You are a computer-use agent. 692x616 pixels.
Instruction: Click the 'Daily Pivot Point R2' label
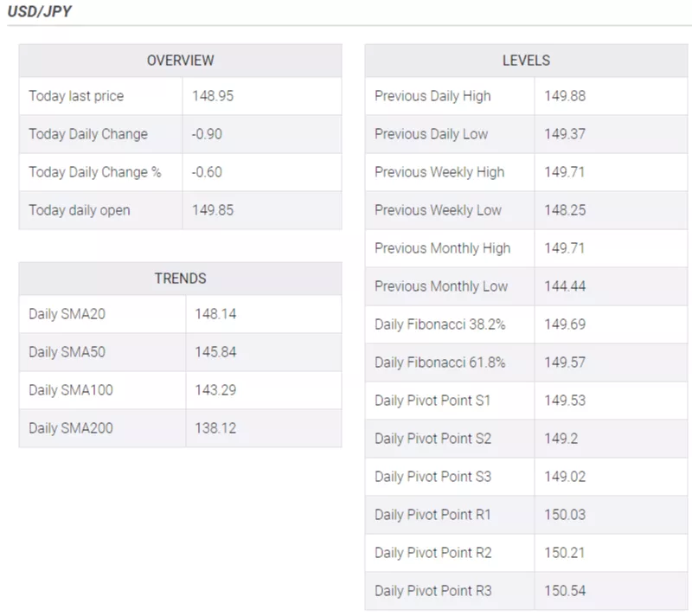click(433, 553)
